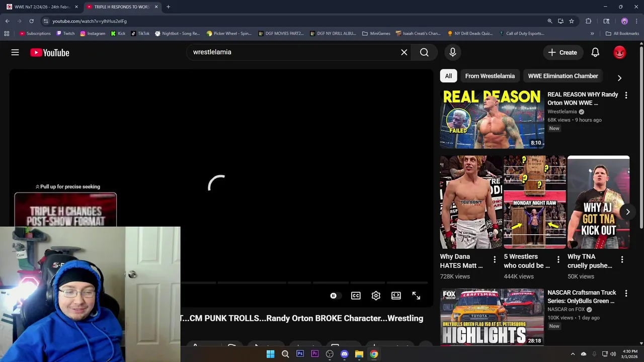644x362 pixels.
Task: Go to the YouTube home logo
Action: (x=49, y=52)
